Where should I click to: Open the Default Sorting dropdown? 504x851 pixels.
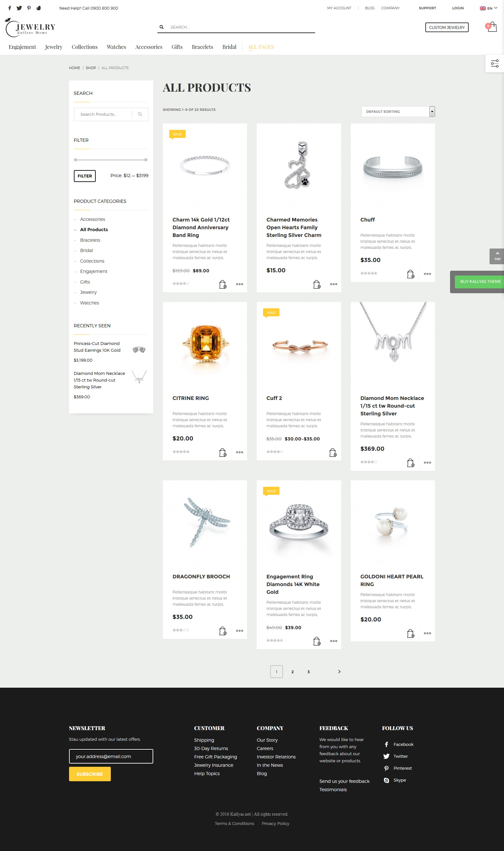pos(398,112)
